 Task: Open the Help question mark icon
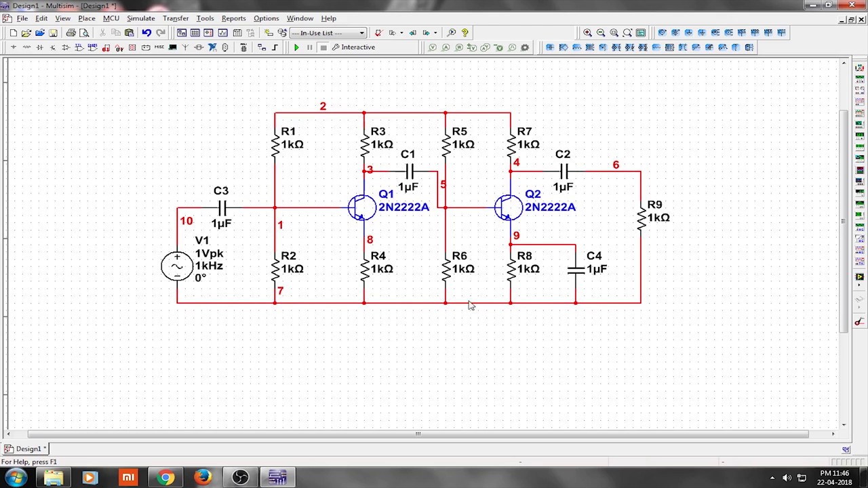pyautogui.click(x=465, y=33)
